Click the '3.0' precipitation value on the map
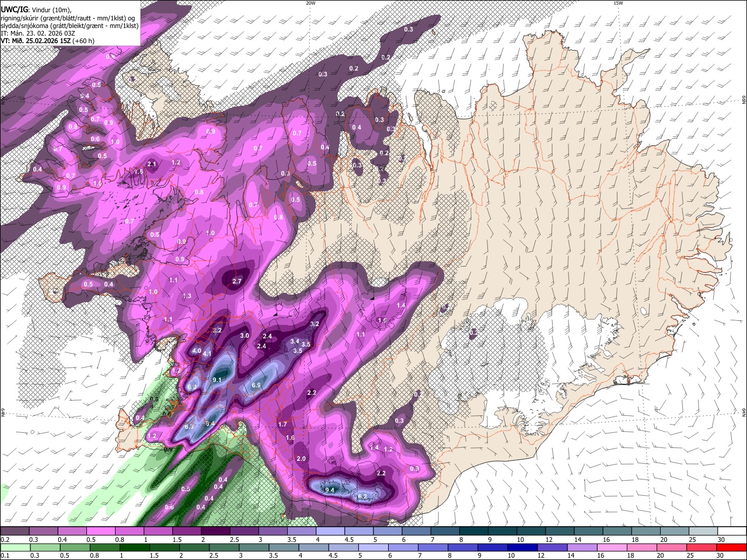 click(x=245, y=335)
